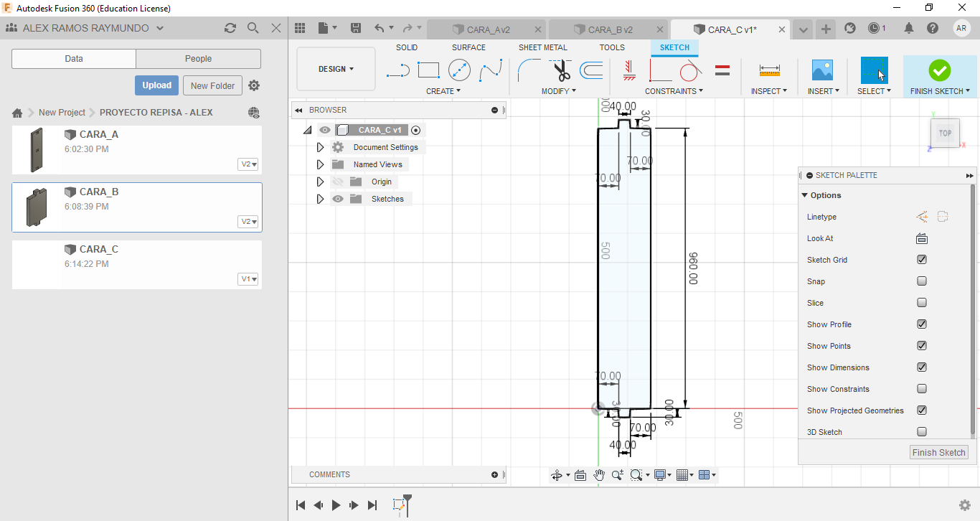Enable the Snap checkbox
The height and width of the screenshot is (521, 980).
pos(922,281)
